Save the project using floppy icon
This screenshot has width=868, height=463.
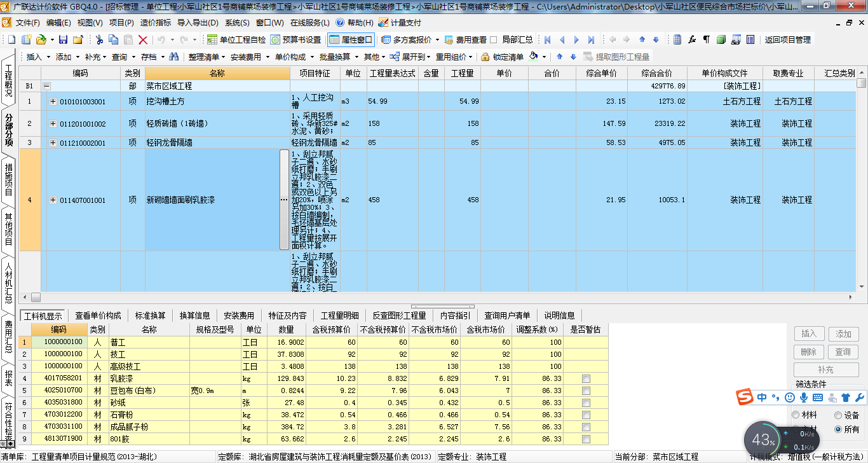tap(64, 39)
